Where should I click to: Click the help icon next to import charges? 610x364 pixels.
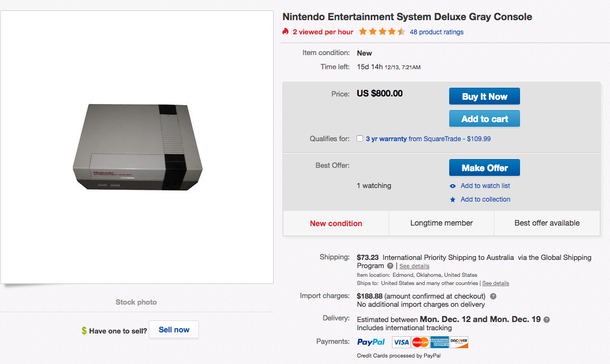coord(493,296)
